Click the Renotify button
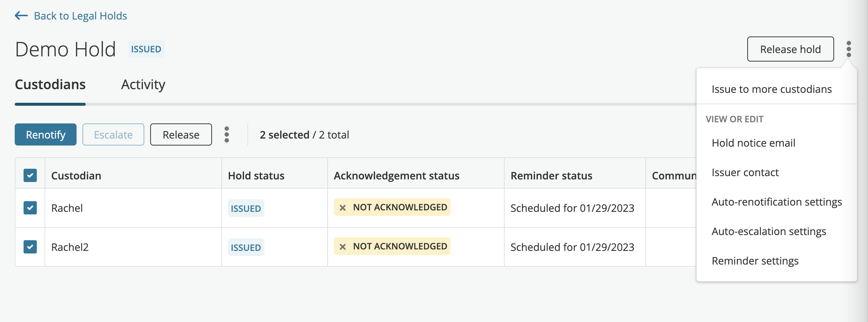 point(45,134)
